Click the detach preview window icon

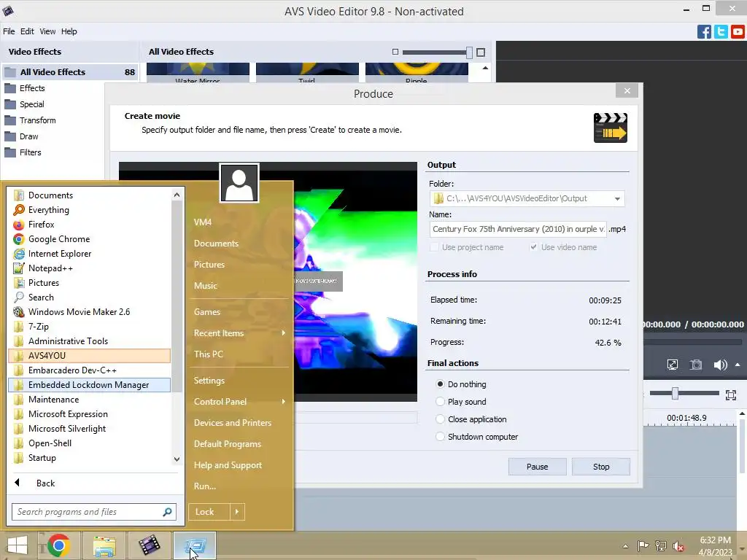tap(672, 365)
